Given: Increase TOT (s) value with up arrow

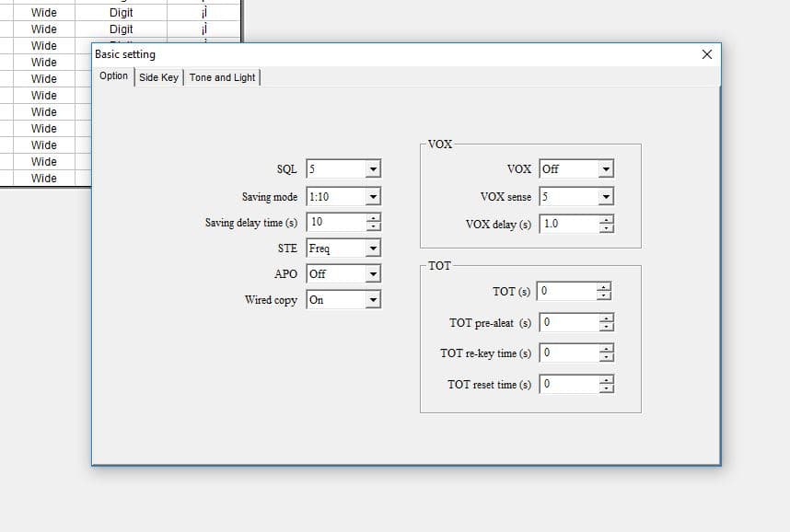Looking at the screenshot, I should [x=604, y=287].
